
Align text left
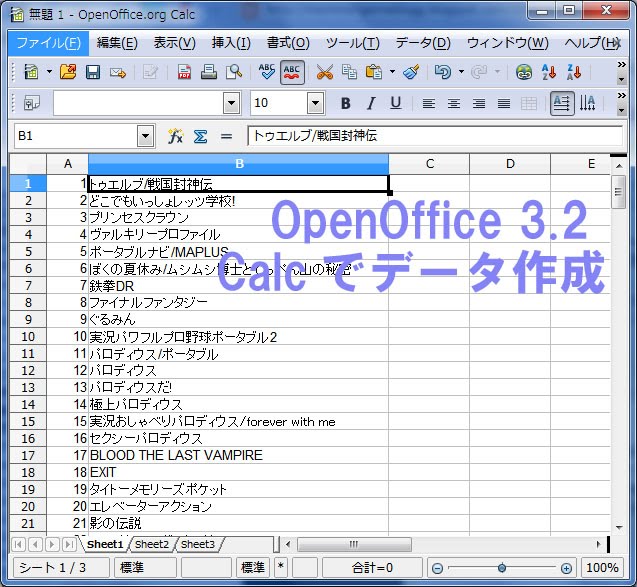pos(429,103)
